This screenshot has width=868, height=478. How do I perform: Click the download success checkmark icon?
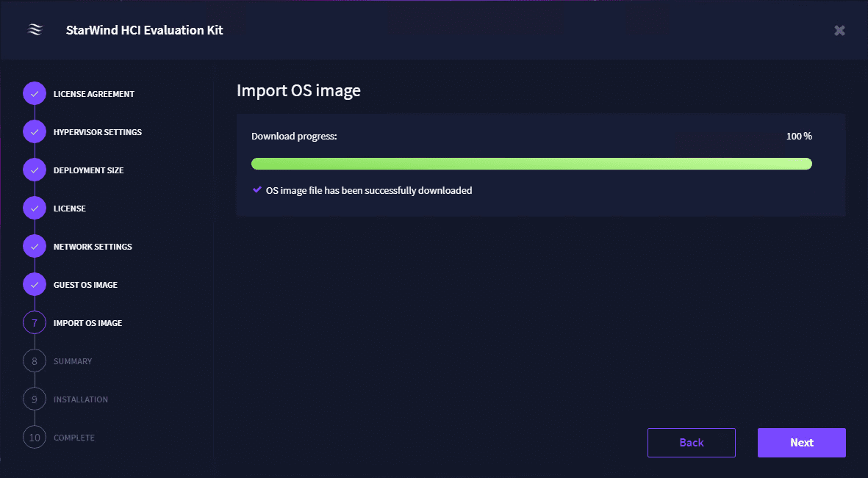(x=257, y=189)
